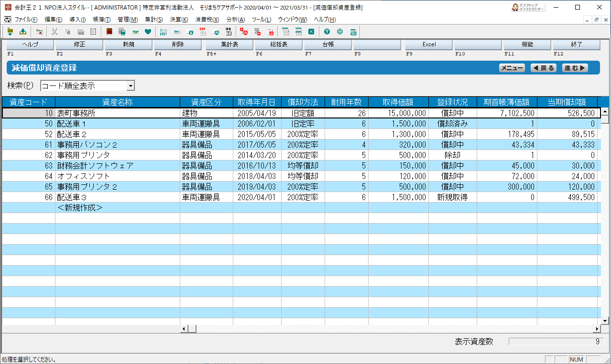Open the 検索 display order dropdown
Image resolution: width=611 pixels, height=364 pixels.
click(x=130, y=86)
